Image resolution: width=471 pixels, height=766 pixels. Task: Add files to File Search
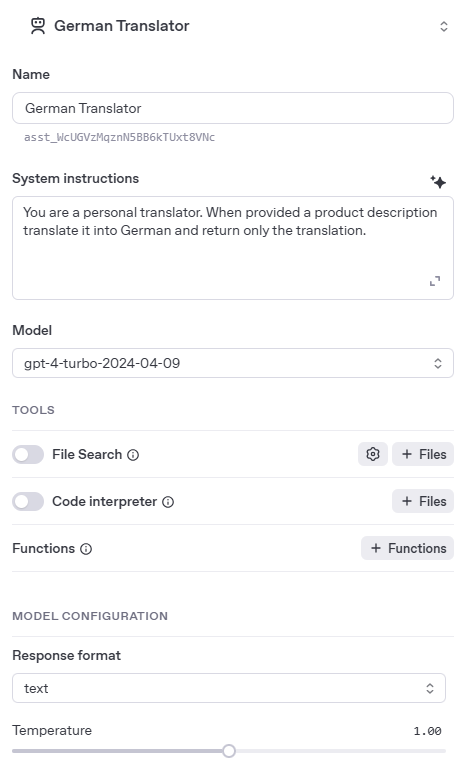(423, 454)
